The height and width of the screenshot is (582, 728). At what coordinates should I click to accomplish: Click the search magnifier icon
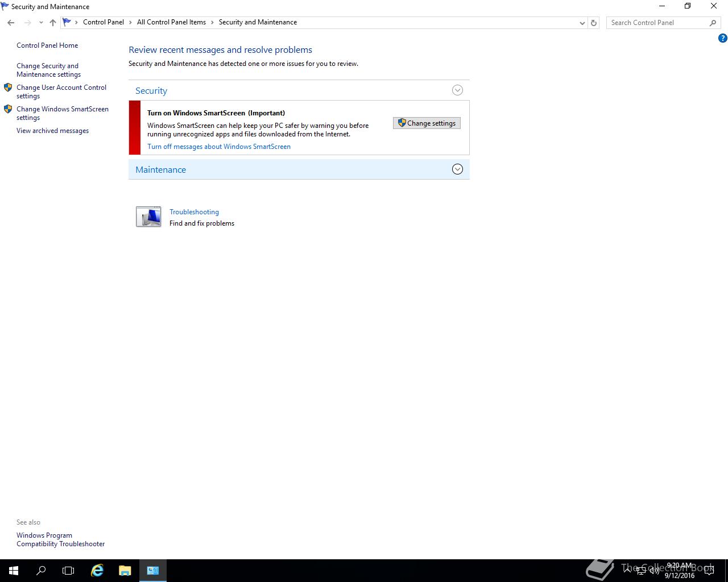(713, 23)
